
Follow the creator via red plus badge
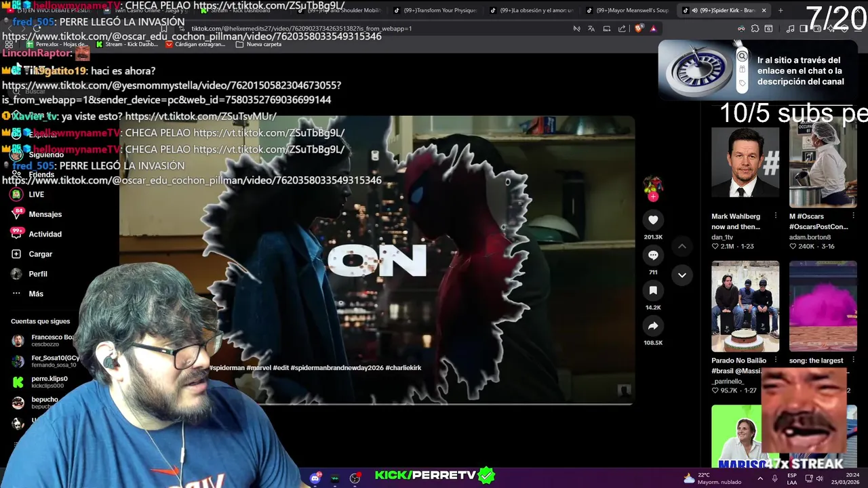(x=653, y=197)
